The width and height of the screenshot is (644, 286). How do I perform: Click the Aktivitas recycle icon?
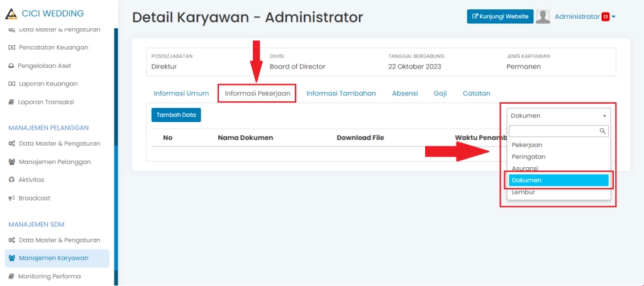tap(11, 180)
